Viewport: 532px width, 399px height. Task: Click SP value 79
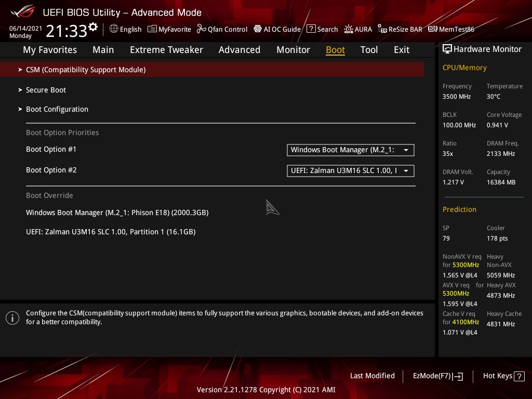(x=446, y=238)
